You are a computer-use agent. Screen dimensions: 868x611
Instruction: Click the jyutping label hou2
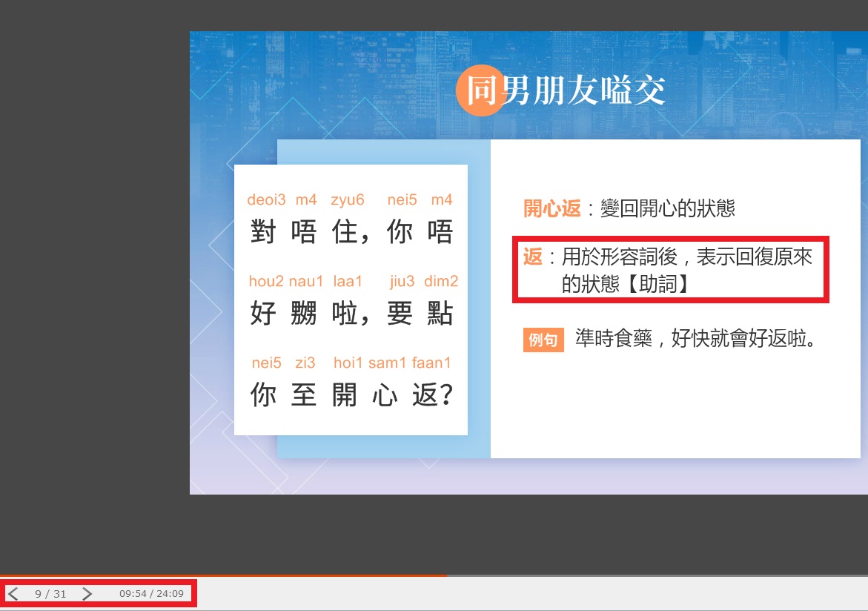click(x=266, y=282)
